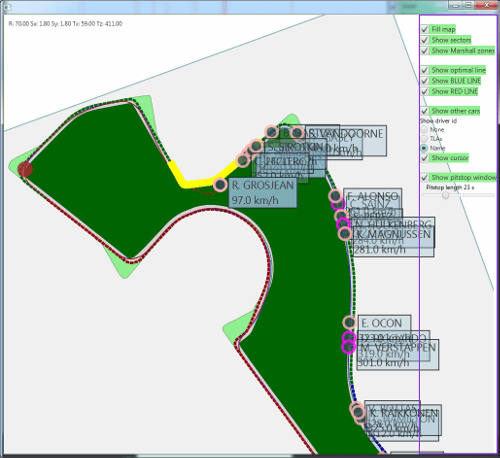Click the R. GROSJEAN 97.0 km/h label
The height and width of the screenshot is (458, 500).
263,193
